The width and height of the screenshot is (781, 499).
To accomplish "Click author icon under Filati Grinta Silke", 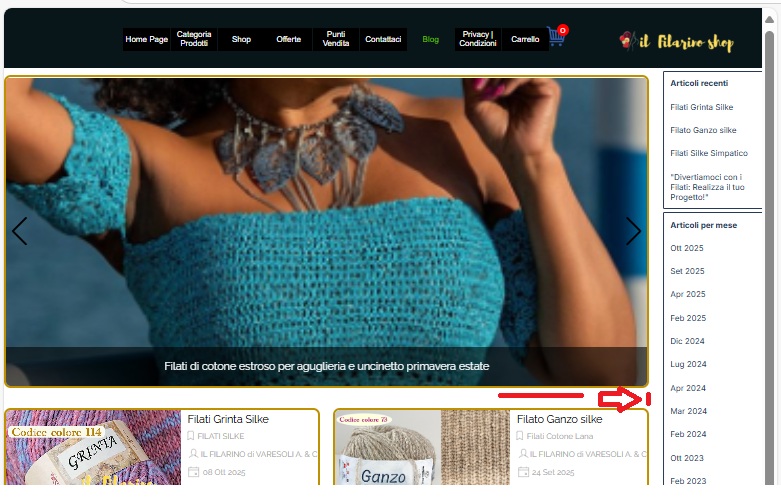I will (x=191, y=453).
